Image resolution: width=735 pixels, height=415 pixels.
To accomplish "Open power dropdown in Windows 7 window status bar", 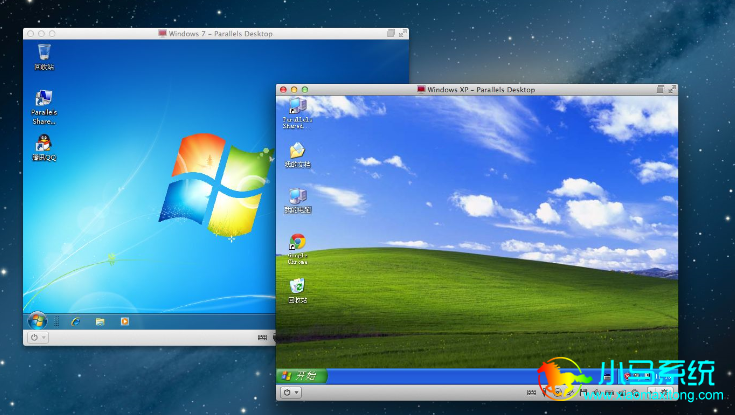I will coord(37,337).
